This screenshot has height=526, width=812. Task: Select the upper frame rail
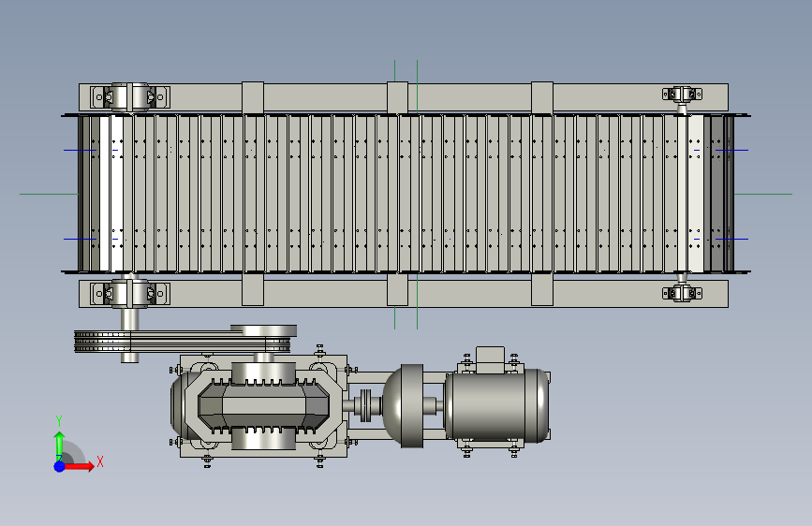point(404,97)
